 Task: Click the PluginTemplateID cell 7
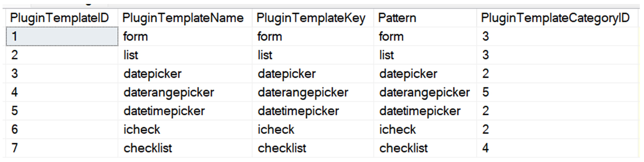click(15, 148)
